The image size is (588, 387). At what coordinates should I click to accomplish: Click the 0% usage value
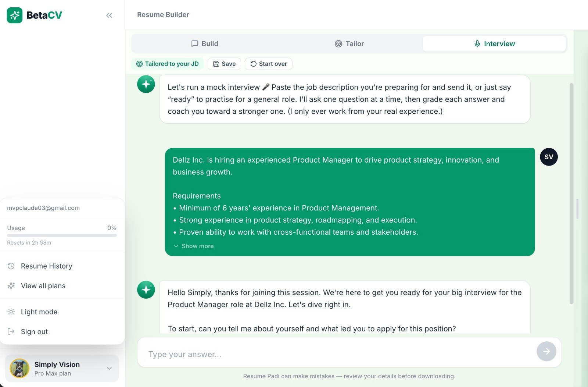pos(112,228)
